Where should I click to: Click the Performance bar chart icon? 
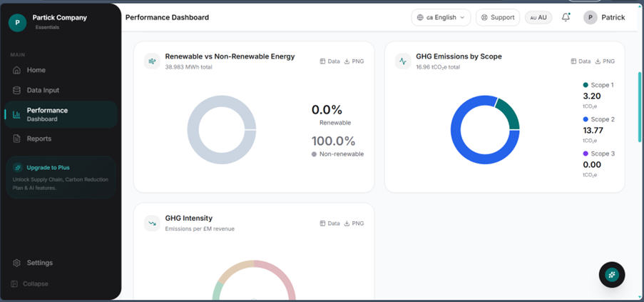click(x=17, y=115)
